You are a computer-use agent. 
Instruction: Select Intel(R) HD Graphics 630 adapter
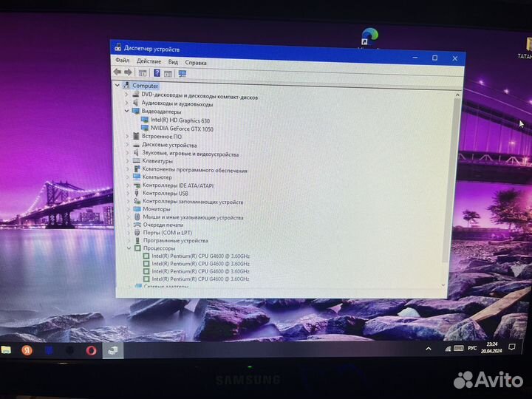click(x=180, y=120)
